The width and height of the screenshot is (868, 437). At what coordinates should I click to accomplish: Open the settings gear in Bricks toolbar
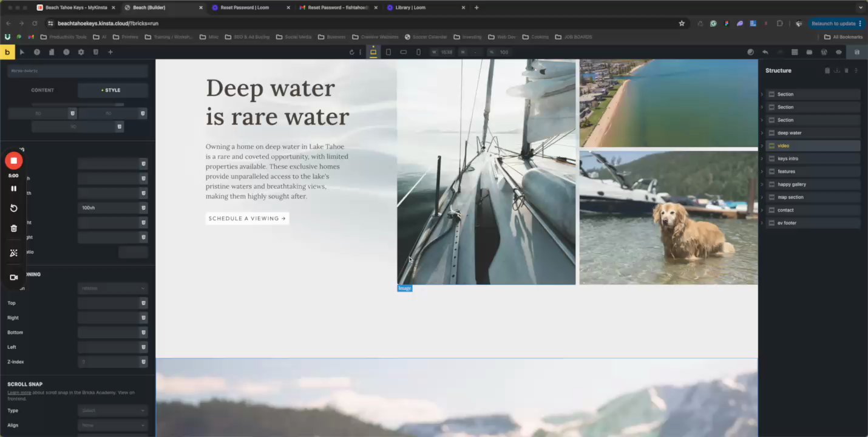pos(81,52)
